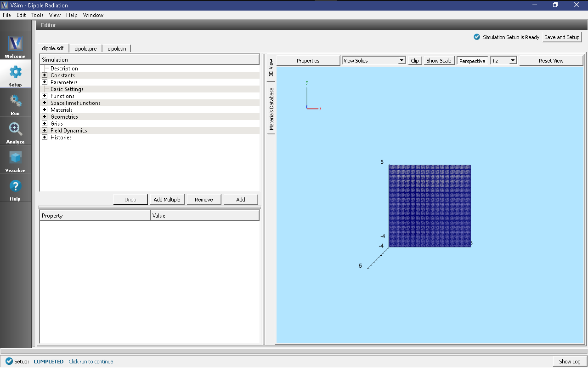Click the setup completed checkmark icon
Viewport: 588px width, 368px height.
(9, 362)
